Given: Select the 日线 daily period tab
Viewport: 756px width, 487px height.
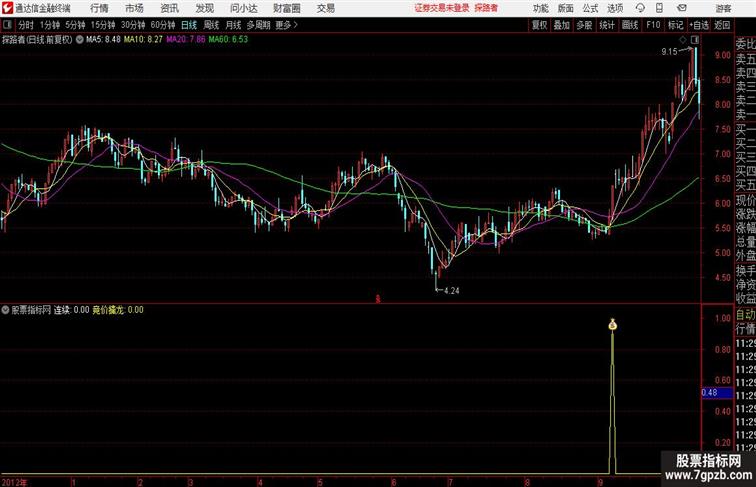Looking at the screenshot, I should pyautogui.click(x=189, y=25).
